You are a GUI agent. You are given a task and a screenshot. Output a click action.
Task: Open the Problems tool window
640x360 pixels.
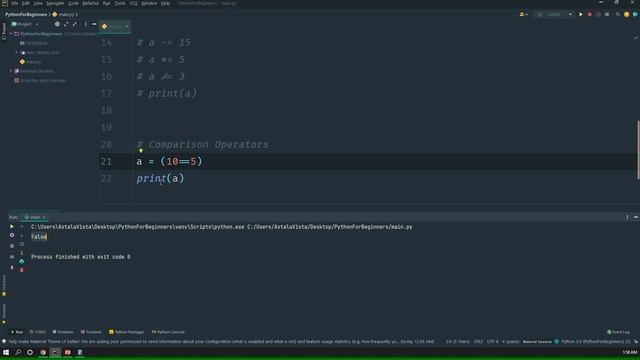coord(63,332)
